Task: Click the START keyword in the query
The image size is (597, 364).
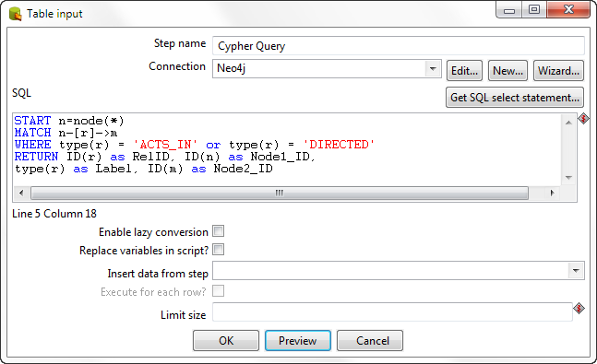Action: point(32,121)
